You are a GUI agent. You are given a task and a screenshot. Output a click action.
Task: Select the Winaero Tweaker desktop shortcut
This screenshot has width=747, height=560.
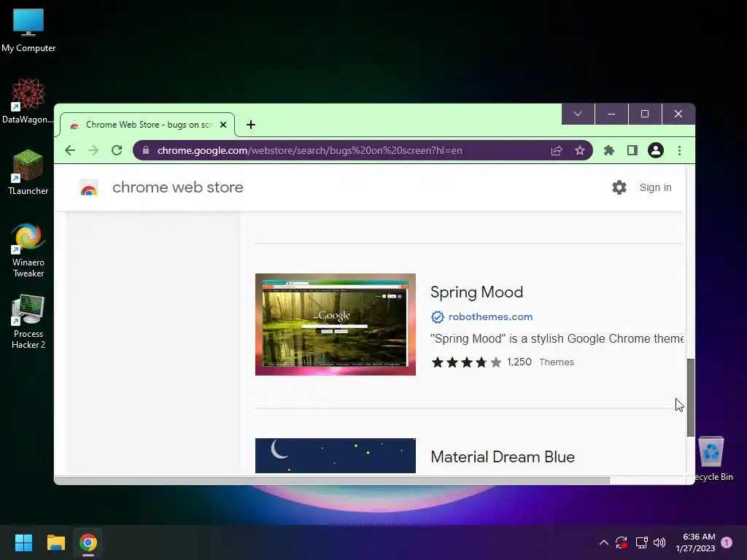(28, 251)
